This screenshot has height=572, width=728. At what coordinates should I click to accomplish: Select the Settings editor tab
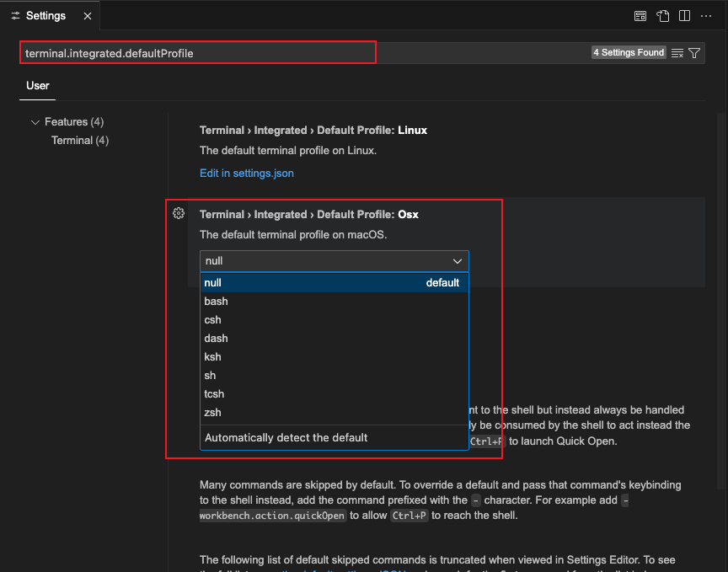[x=46, y=16]
